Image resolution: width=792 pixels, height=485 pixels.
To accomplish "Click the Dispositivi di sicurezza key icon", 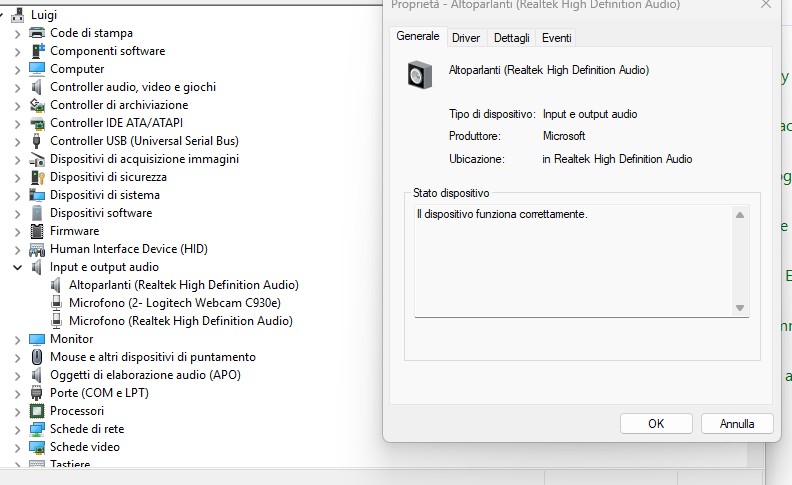I will [x=37, y=177].
